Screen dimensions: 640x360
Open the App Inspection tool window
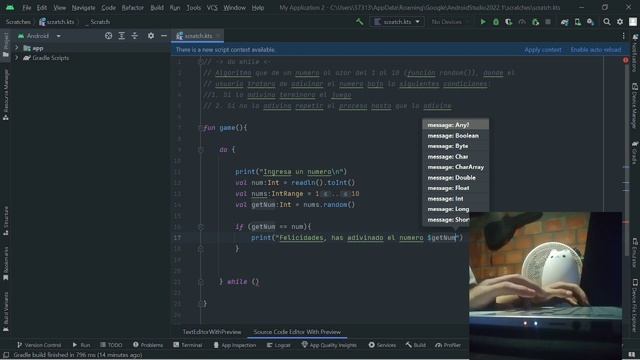(x=235, y=345)
